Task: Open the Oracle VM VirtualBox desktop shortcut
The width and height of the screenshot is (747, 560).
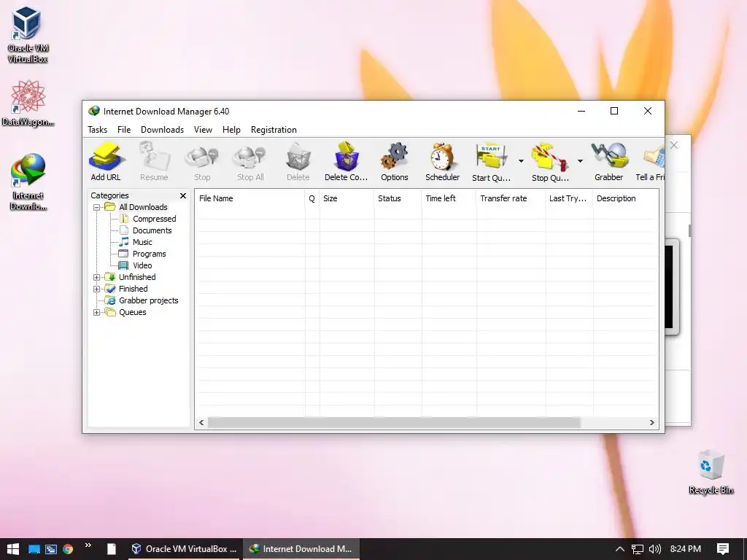Action: tap(28, 35)
